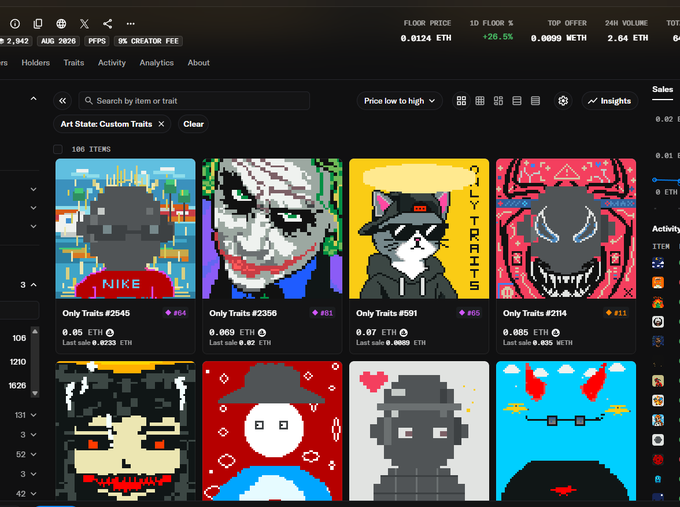Open the cat with cap thumbnail
Screen dimensions: 680x507
click(x=419, y=229)
